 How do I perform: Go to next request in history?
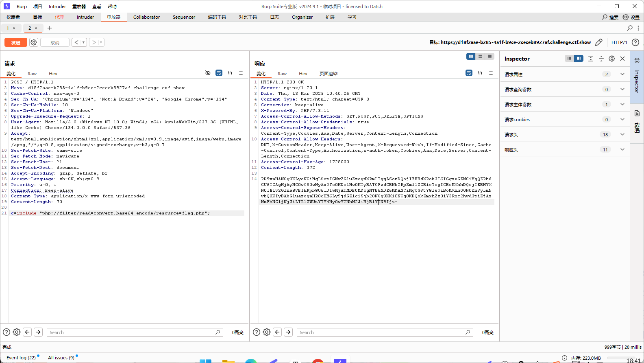click(94, 42)
